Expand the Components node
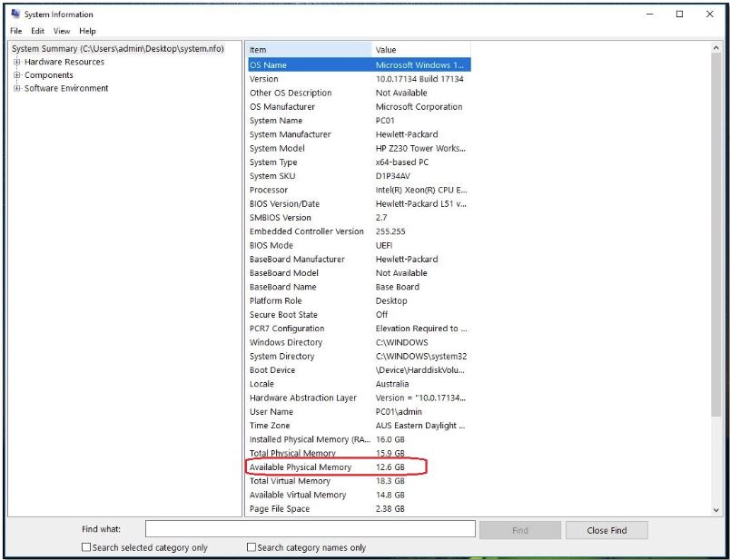The width and height of the screenshot is (730, 560). (17, 75)
